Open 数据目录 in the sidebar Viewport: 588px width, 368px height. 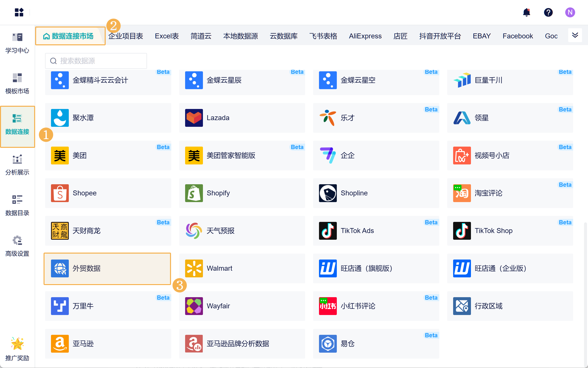click(x=17, y=206)
